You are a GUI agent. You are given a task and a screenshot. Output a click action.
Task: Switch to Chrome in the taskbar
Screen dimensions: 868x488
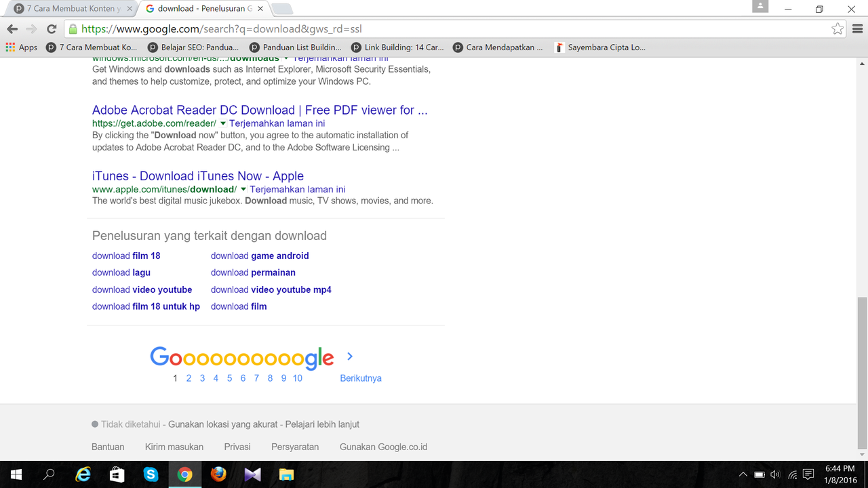click(x=184, y=474)
